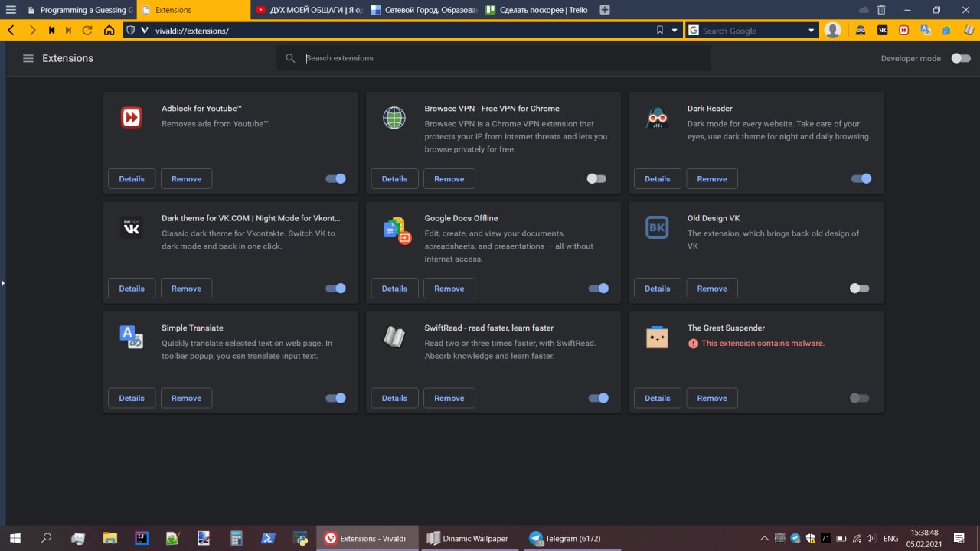The image size is (980, 551).
Task: Open Details for Dark Reader
Action: [657, 178]
